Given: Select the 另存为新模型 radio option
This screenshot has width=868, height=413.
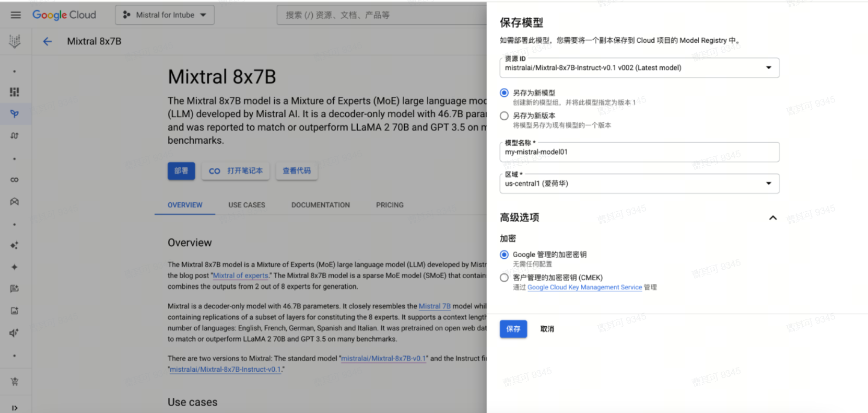Looking at the screenshot, I should (504, 93).
